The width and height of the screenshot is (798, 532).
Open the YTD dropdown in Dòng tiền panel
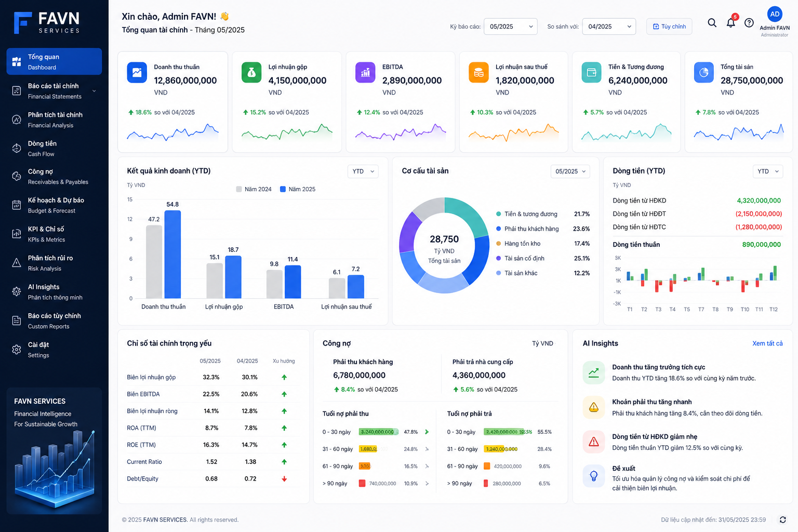768,171
